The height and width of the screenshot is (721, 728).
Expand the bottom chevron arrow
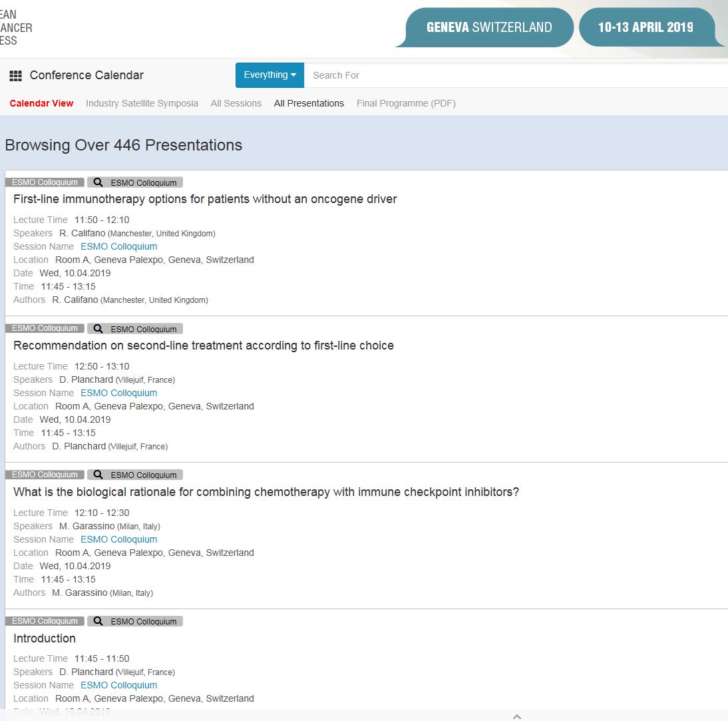pos(517,716)
